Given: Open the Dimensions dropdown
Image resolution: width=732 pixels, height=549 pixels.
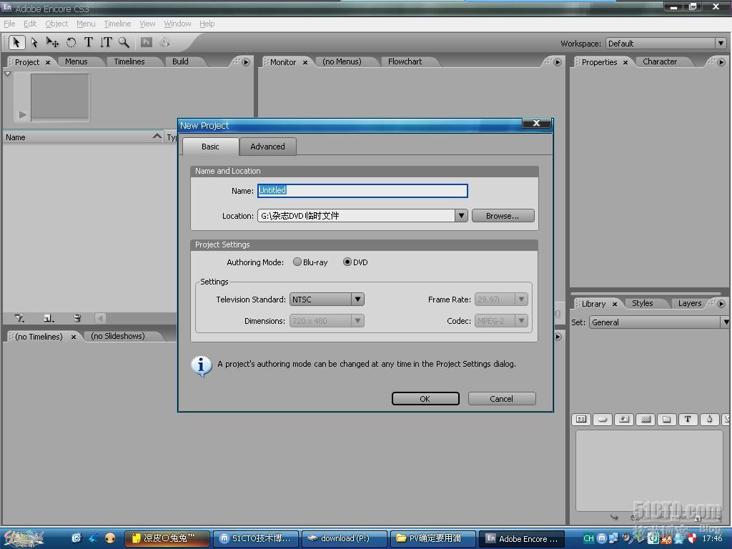Looking at the screenshot, I should (358, 321).
